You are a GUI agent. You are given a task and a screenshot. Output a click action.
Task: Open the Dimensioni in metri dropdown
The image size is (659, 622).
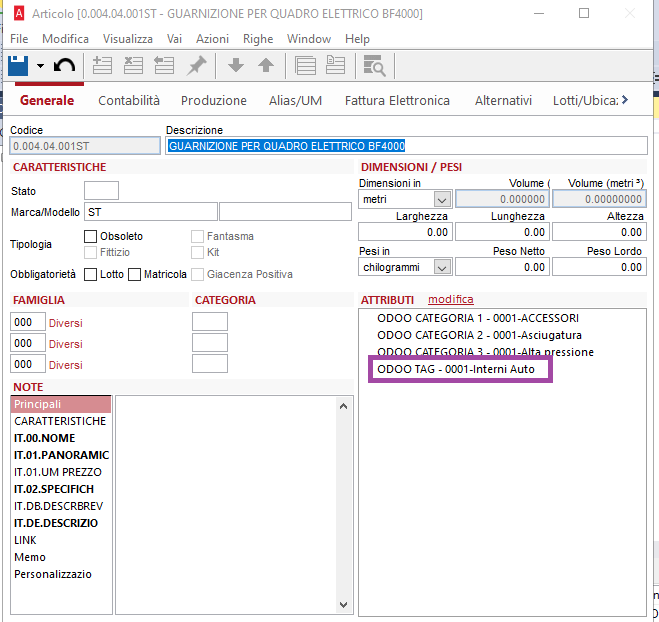(x=441, y=200)
